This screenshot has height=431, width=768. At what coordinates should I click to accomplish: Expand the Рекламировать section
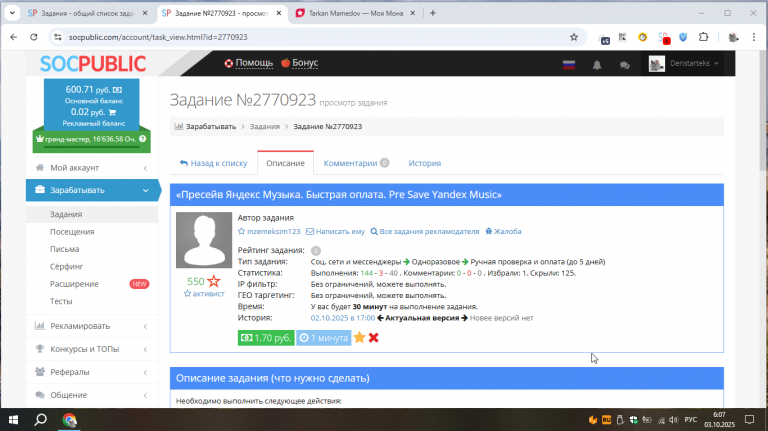(x=92, y=326)
